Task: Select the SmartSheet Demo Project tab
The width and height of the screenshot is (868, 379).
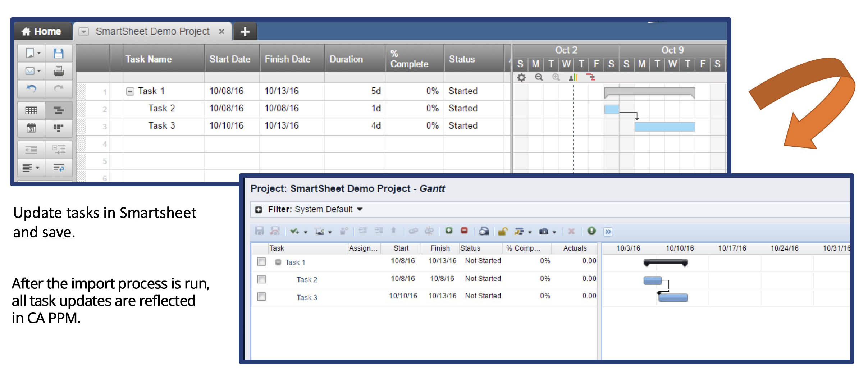Action: tap(152, 31)
